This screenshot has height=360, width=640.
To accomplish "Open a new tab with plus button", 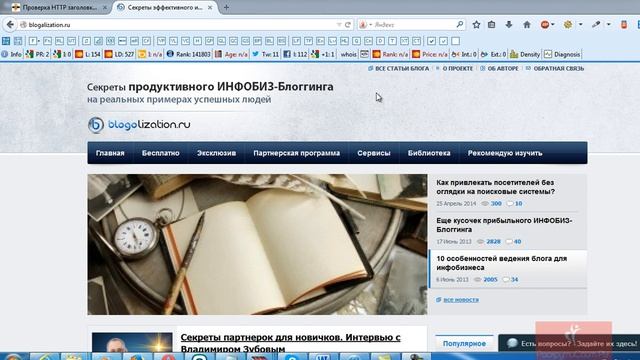I will (226, 7).
